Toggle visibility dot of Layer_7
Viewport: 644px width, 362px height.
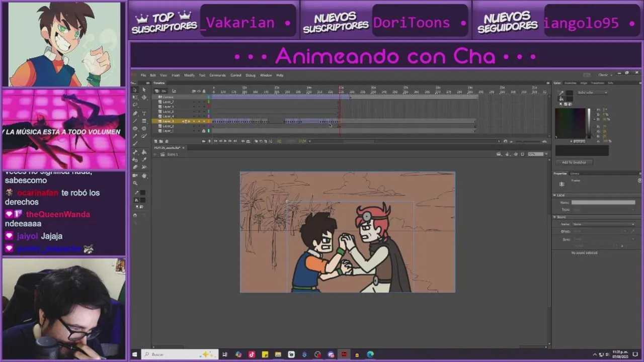click(x=199, y=102)
